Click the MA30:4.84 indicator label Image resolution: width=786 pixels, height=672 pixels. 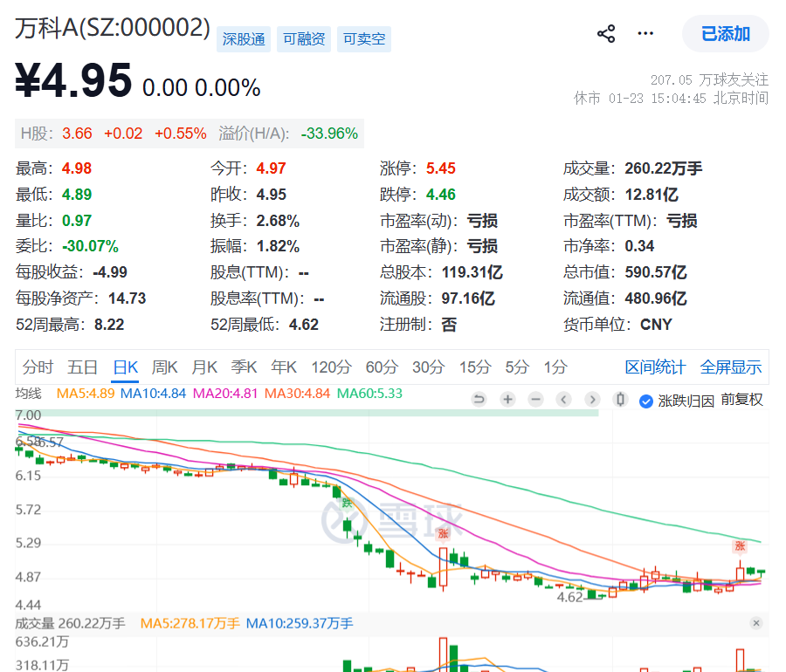297,394
